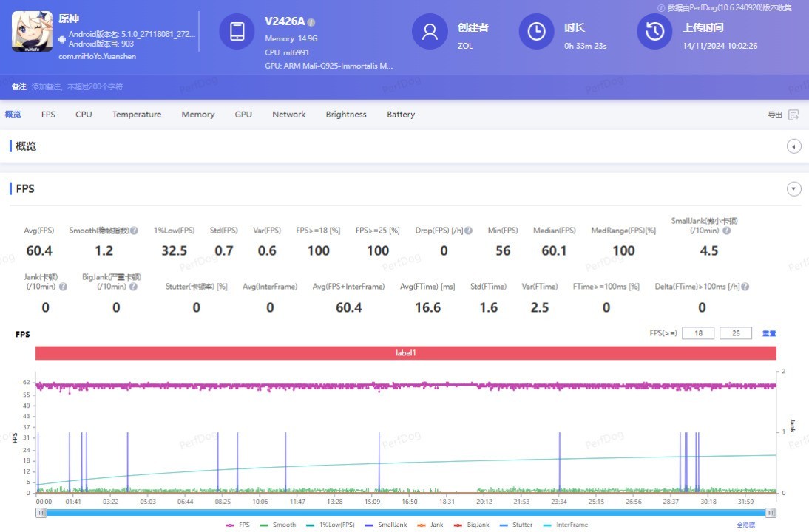Click the help icon next to SmallJank
Viewport: 809px width, 532px height.
pyautogui.click(x=726, y=231)
